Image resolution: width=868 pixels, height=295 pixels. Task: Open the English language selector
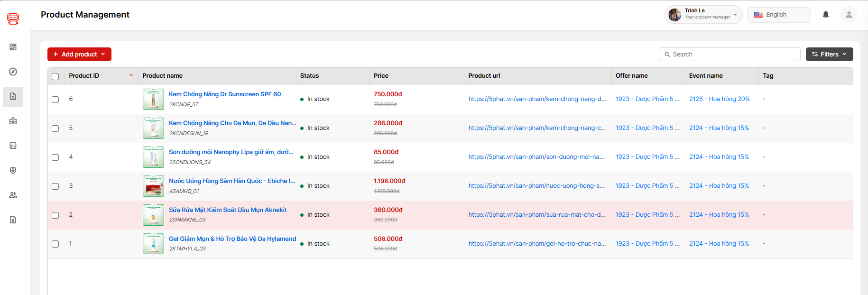point(778,15)
